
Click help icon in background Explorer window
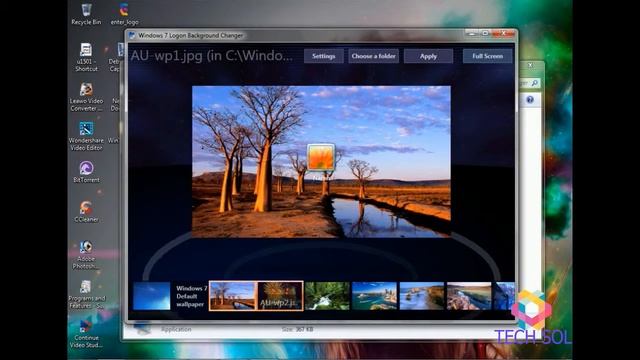(x=530, y=100)
